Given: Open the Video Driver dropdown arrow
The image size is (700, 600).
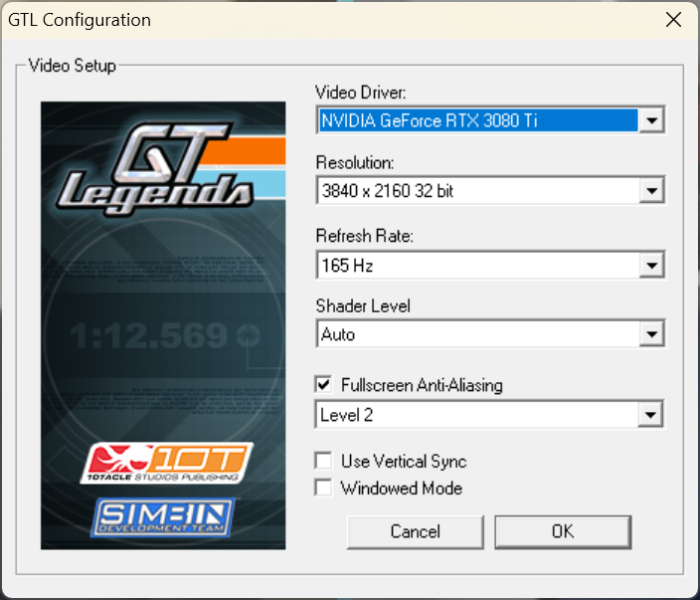Looking at the screenshot, I should pyautogui.click(x=651, y=120).
